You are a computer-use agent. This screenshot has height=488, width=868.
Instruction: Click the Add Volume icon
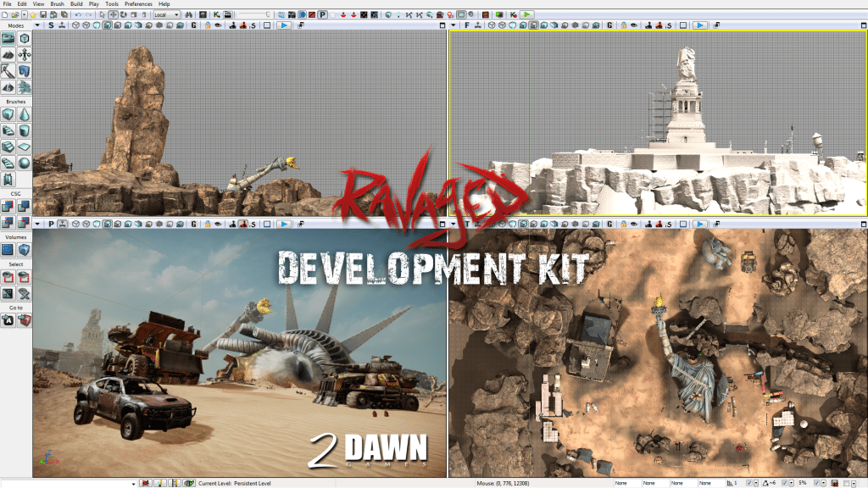coord(25,250)
